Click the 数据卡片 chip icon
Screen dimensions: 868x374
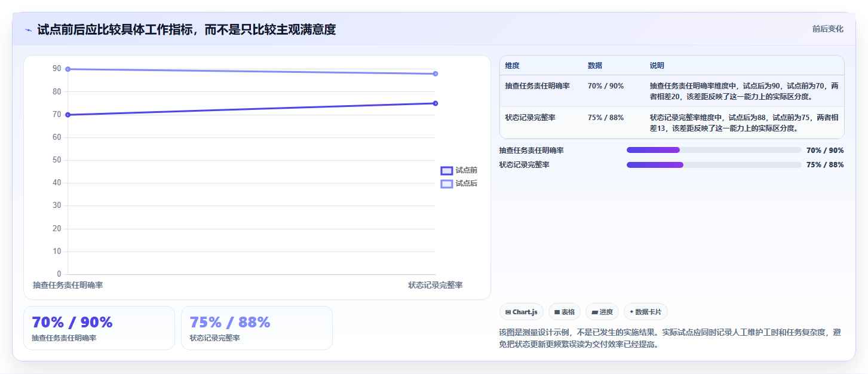tap(631, 312)
